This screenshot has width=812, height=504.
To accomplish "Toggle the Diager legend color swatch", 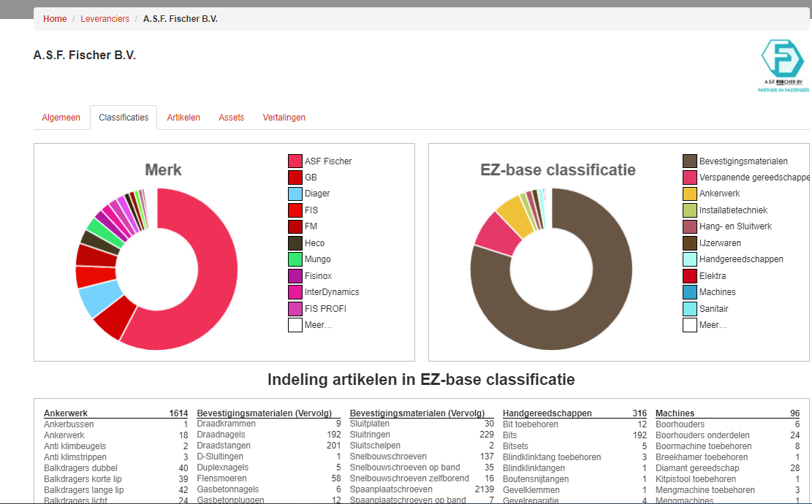I will pos(295,194).
